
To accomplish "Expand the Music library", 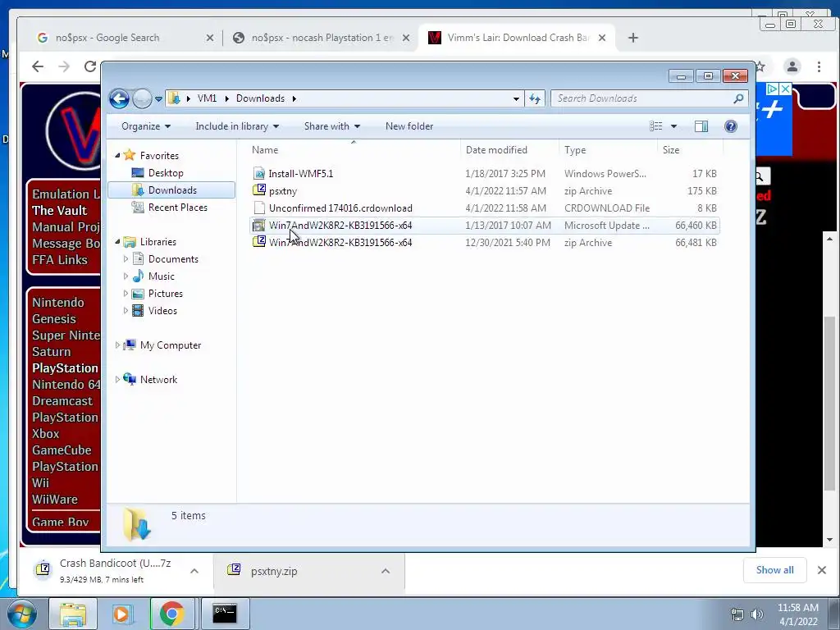I will pos(126,276).
